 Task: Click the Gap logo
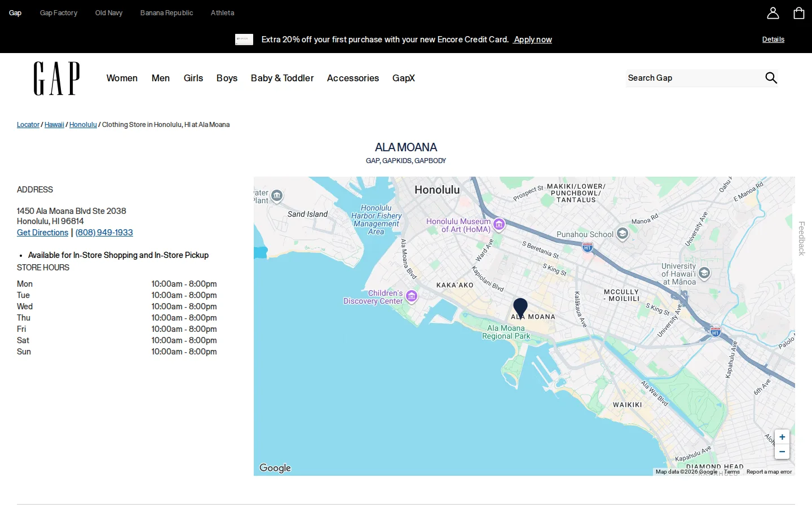coord(56,78)
